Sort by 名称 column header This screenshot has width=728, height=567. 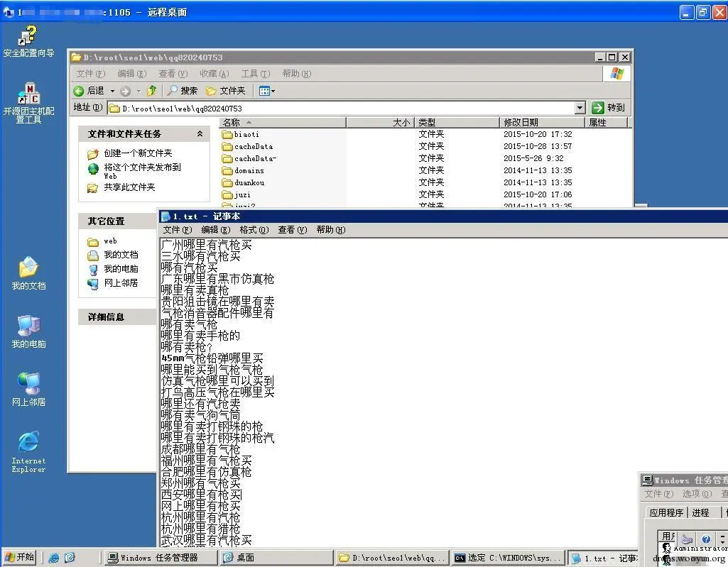click(x=283, y=123)
